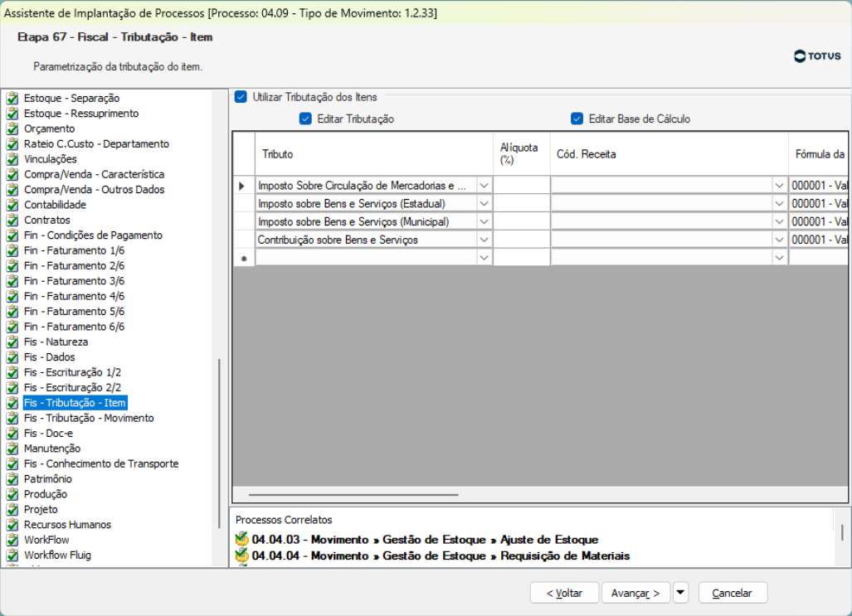The height and width of the screenshot is (616, 852).
Task: Go to step Fis - Escrituração 2/2
Action: (72, 387)
